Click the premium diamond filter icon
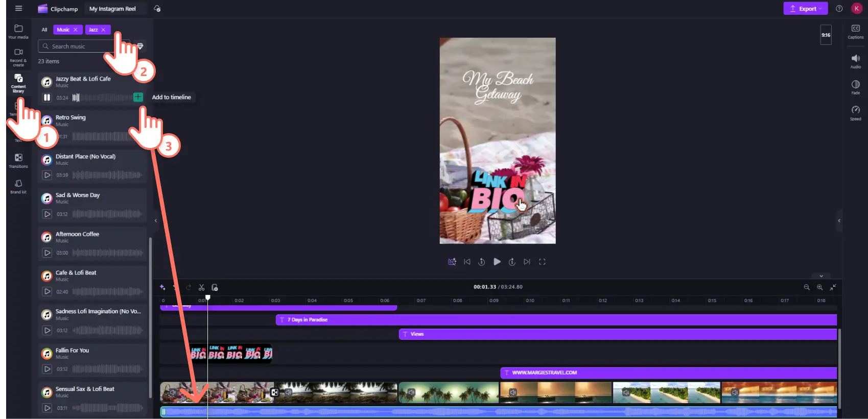 (140, 46)
